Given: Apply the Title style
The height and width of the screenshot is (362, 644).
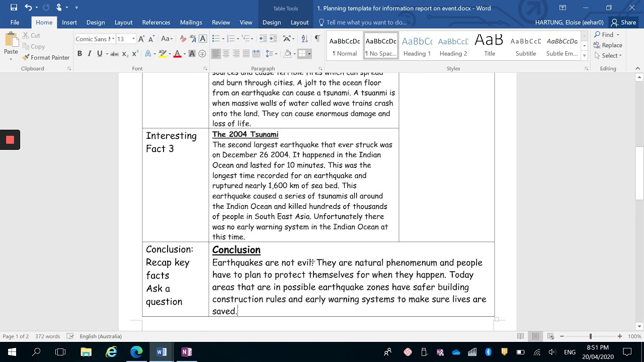Looking at the screenshot, I should click(x=490, y=46).
